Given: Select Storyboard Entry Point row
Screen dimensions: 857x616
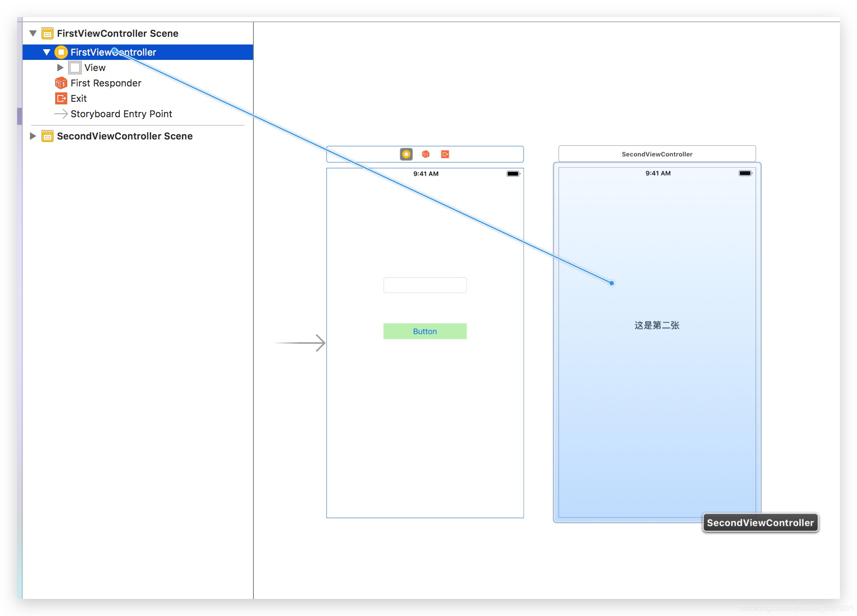Looking at the screenshot, I should [x=121, y=114].
